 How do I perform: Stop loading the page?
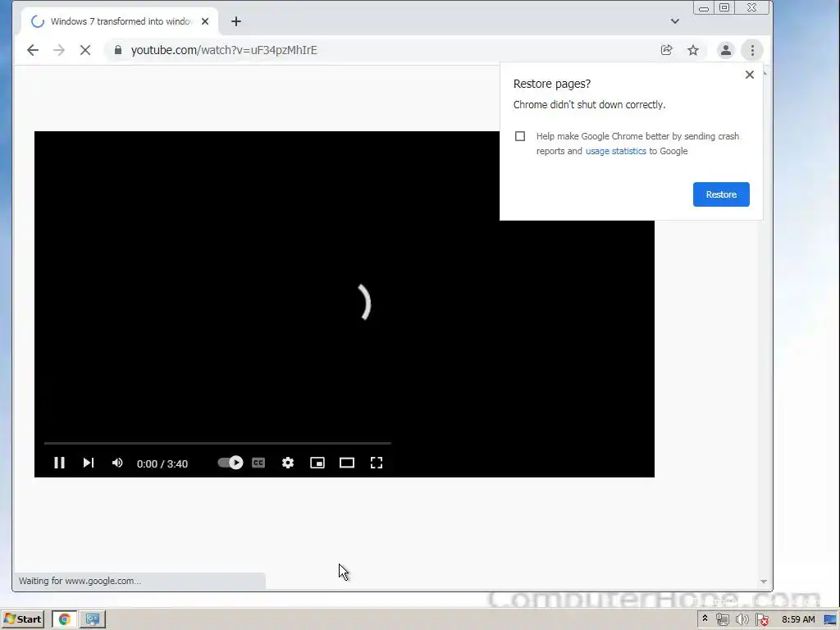(x=85, y=50)
